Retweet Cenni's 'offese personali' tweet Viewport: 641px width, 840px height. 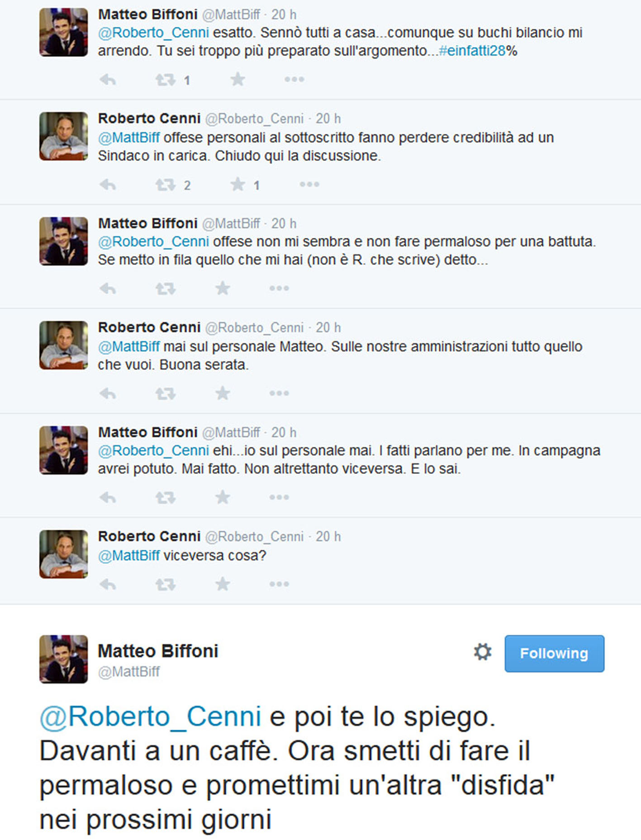(x=165, y=185)
